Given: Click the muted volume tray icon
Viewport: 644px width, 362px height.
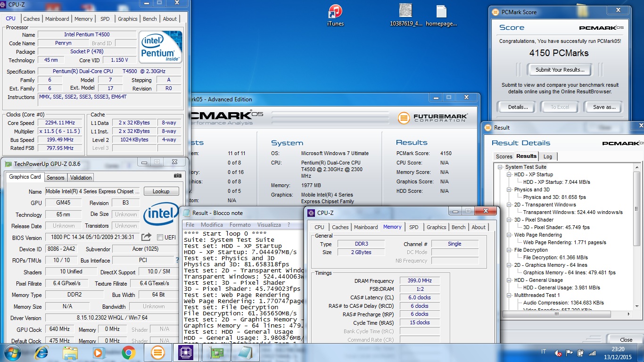Looking at the screenshot, I should 558,353.
